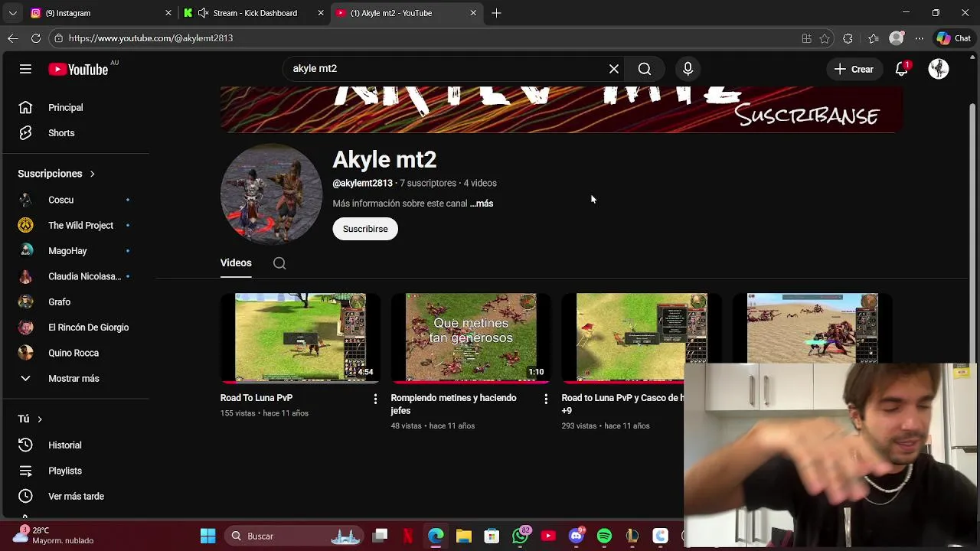Screen dimensions: 980x551
Task: Expand the Suscripciones section
Action: point(57,174)
